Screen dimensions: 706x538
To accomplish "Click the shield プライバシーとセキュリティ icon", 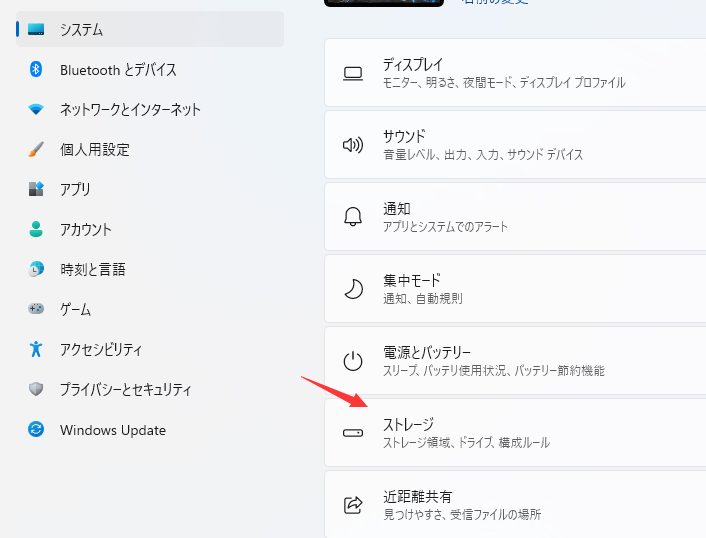I will click(x=37, y=389).
